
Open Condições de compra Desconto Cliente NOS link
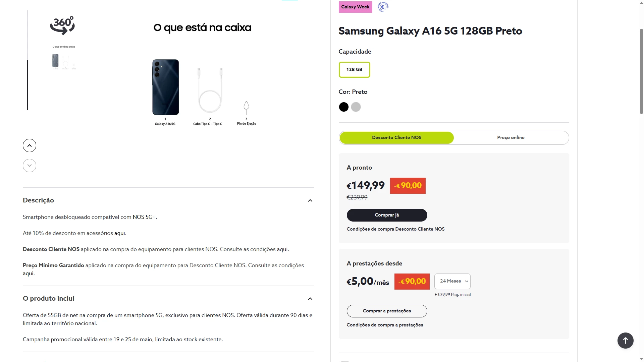(395, 229)
